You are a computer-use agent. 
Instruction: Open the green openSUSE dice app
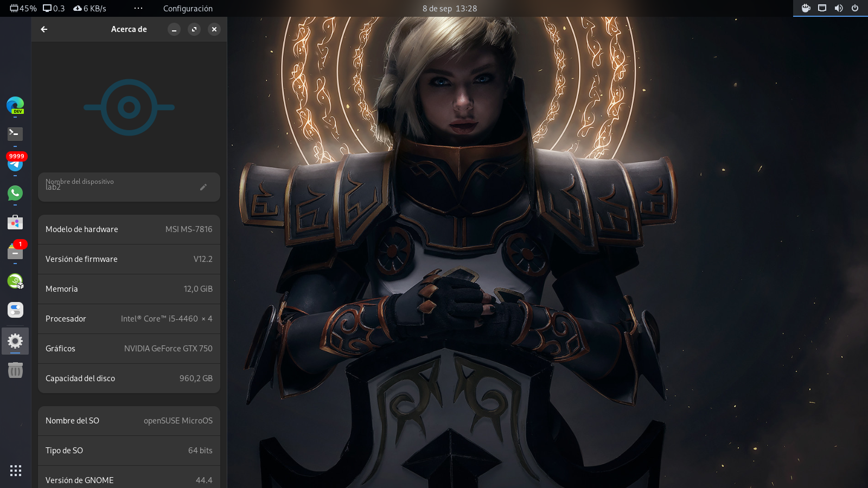pyautogui.click(x=15, y=281)
